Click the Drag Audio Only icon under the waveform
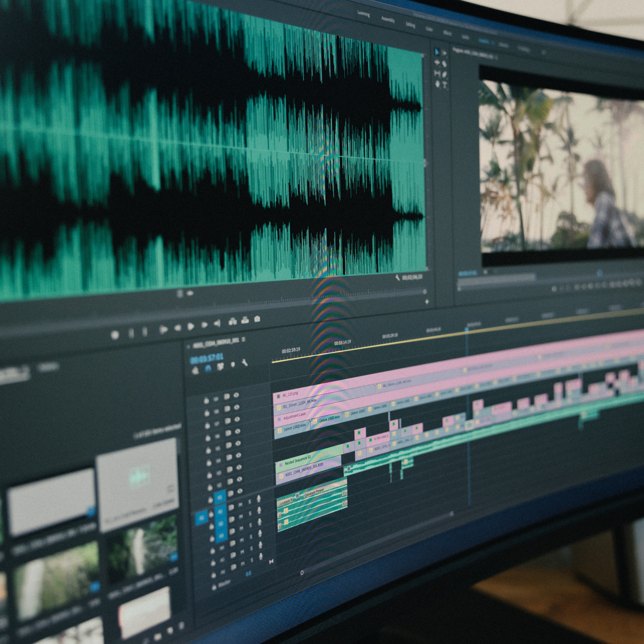This screenshot has width=644, height=644. click(190, 293)
